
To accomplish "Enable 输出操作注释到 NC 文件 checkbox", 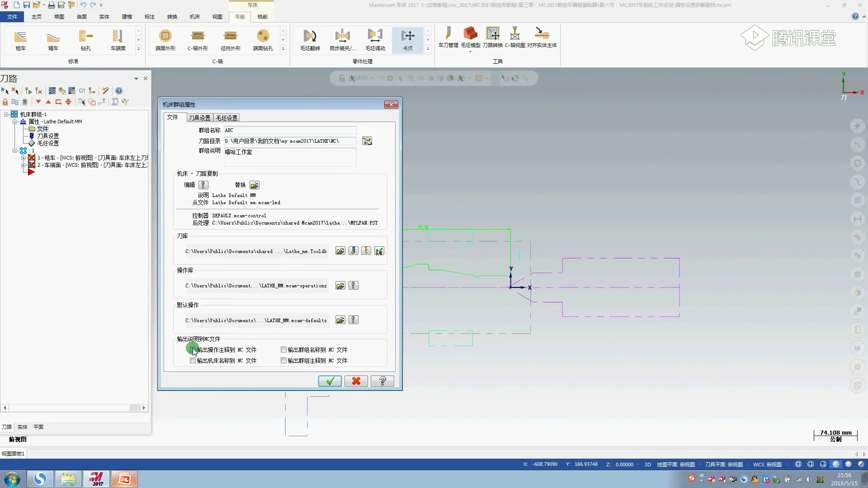I will pos(193,350).
